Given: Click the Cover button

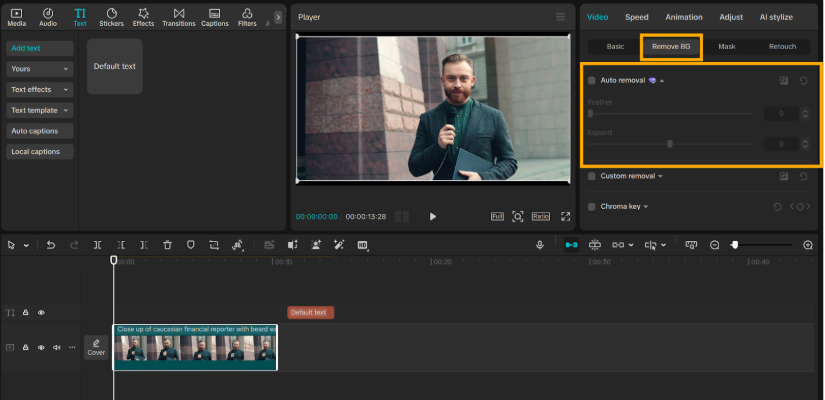Looking at the screenshot, I should pyautogui.click(x=96, y=347).
